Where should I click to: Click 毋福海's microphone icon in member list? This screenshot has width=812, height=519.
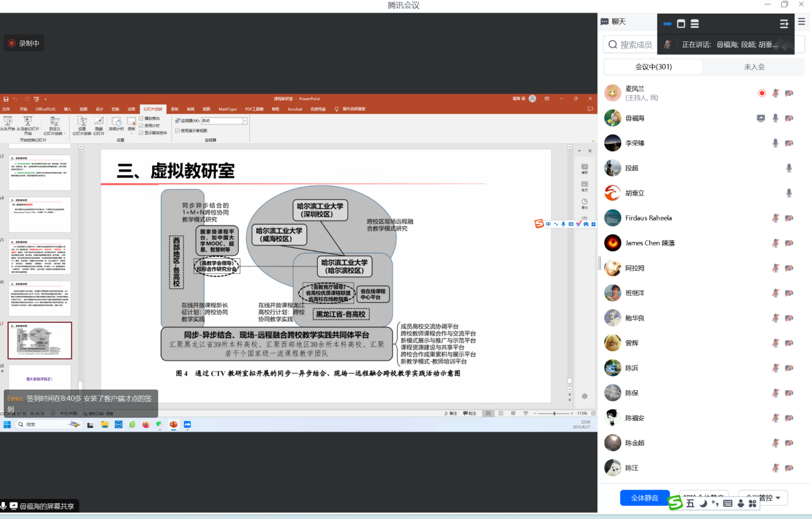click(x=776, y=118)
